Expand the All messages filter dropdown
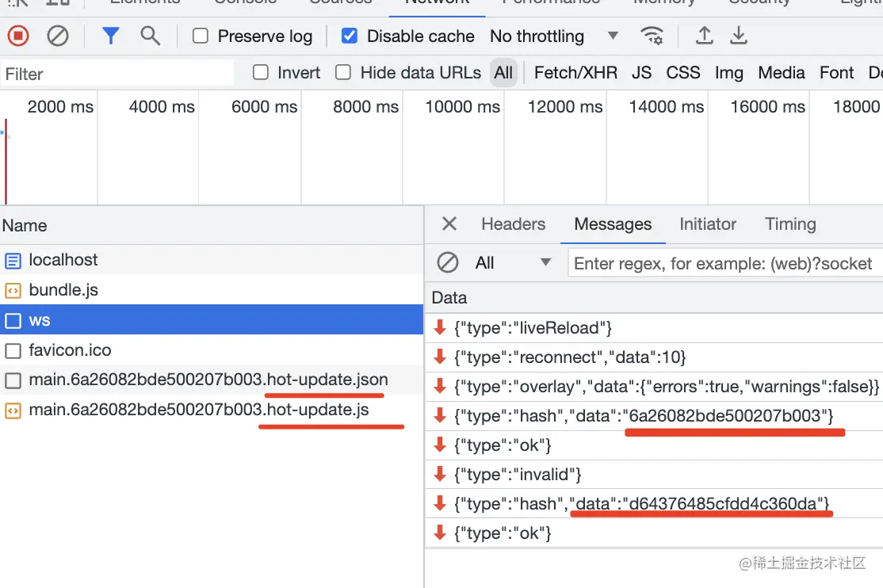Screen dimensions: 883x588 (x=513, y=262)
